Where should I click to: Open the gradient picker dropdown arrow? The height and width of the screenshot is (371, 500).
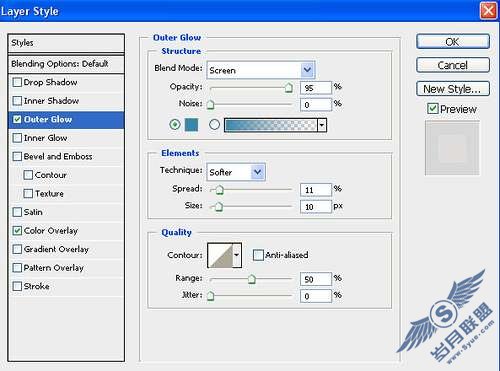[x=322, y=125]
